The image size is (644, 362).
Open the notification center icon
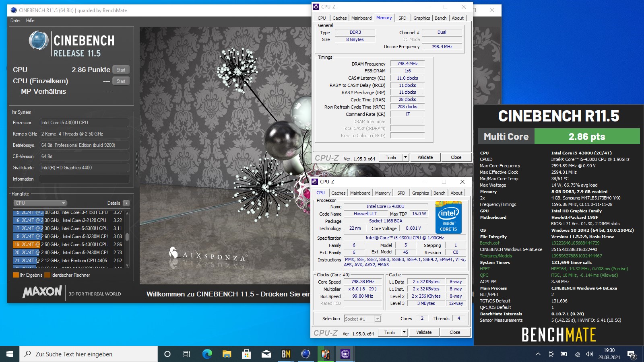click(631, 354)
